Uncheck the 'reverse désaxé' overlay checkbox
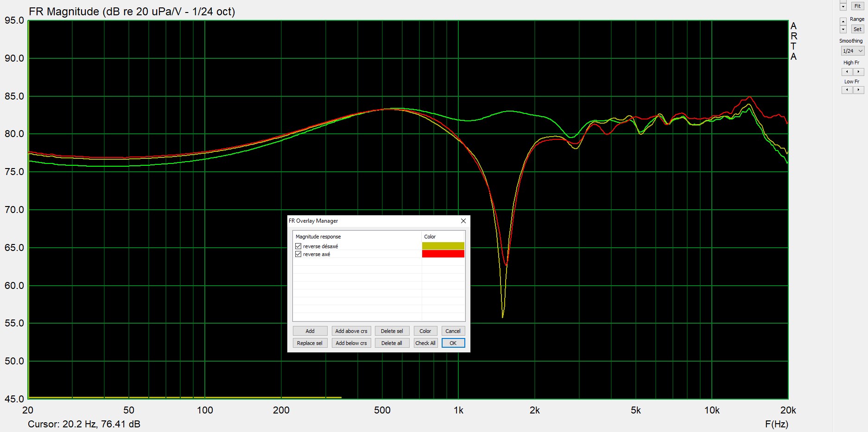Image resolution: width=868 pixels, height=432 pixels. (x=298, y=246)
